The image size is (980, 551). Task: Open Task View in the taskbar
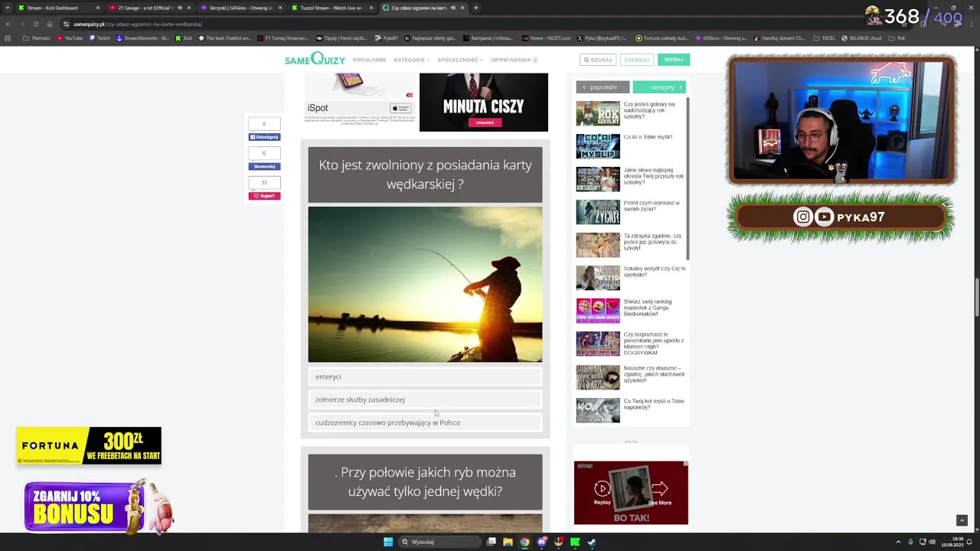pyautogui.click(x=492, y=542)
